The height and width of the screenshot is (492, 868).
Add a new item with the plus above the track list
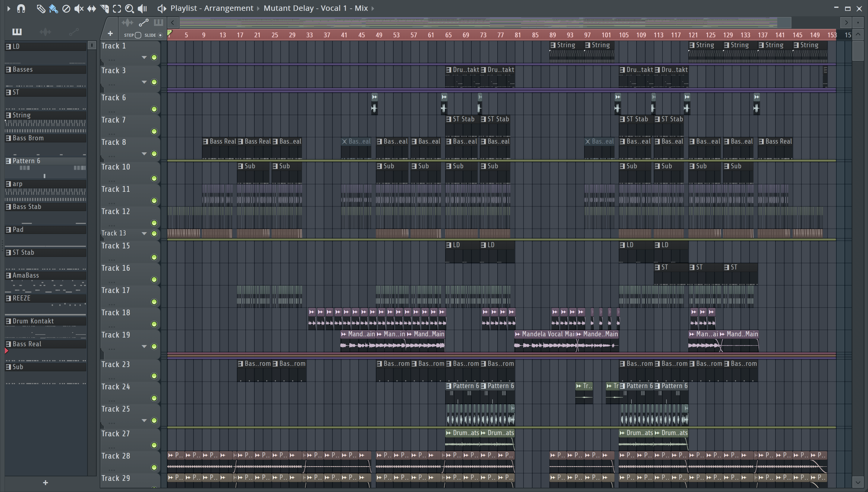(x=110, y=33)
